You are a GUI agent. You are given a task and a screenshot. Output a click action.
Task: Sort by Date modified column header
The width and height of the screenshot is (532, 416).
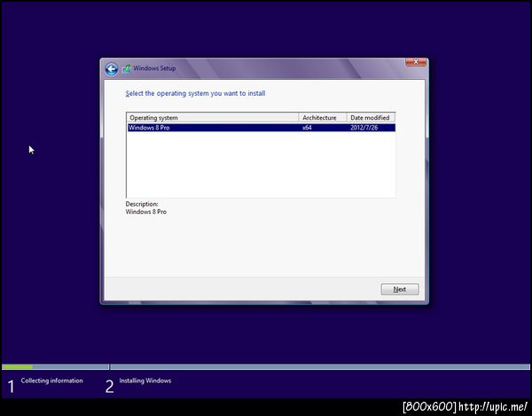(x=371, y=118)
